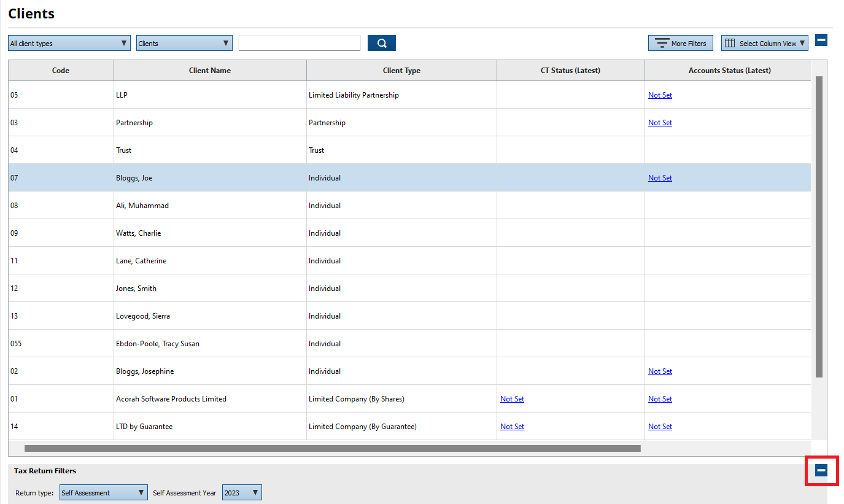Expand the All client types dropdown
Image resolution: width=844 pixels, height=504 pixels.
69,43
